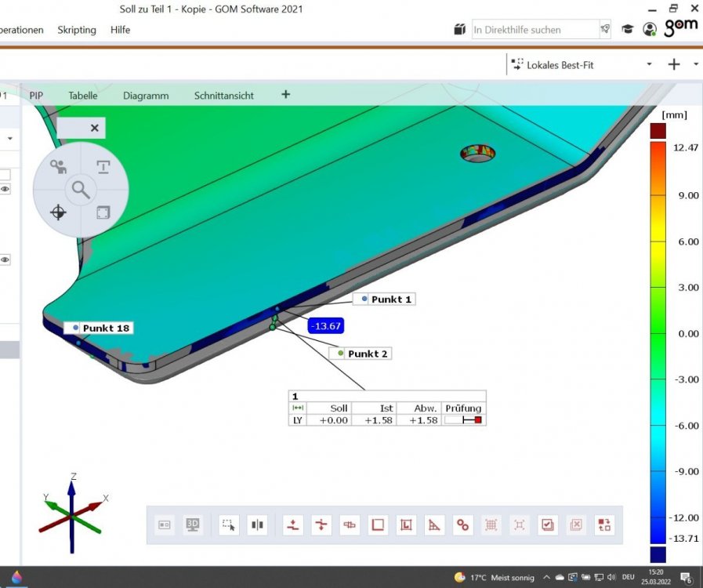
Task: Open the Skripting menu
Action: 77,30
